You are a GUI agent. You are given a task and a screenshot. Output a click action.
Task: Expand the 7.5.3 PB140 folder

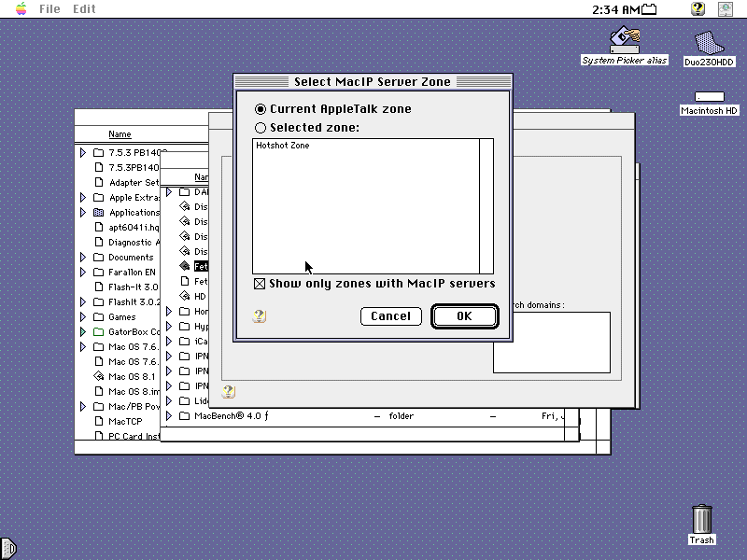coord(83,152)
